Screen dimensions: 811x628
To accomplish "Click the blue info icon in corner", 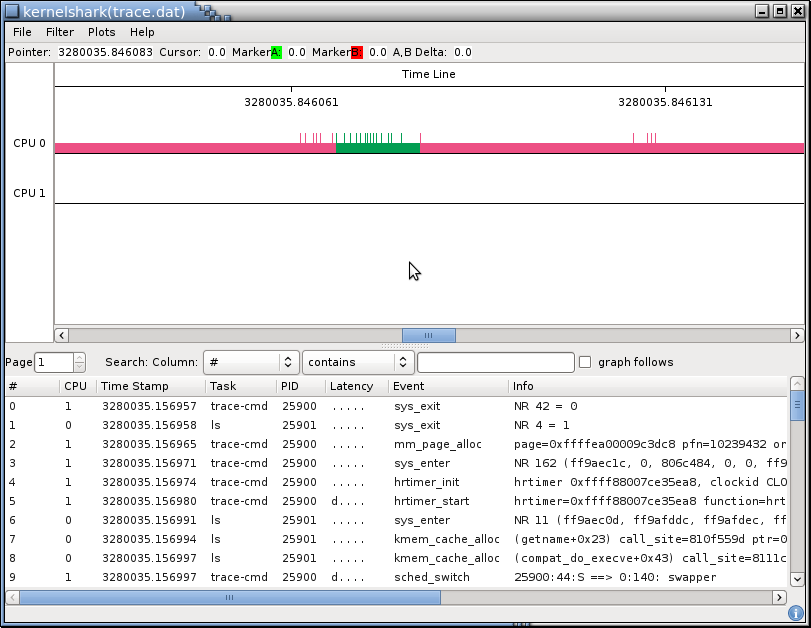I will point(796,614).
